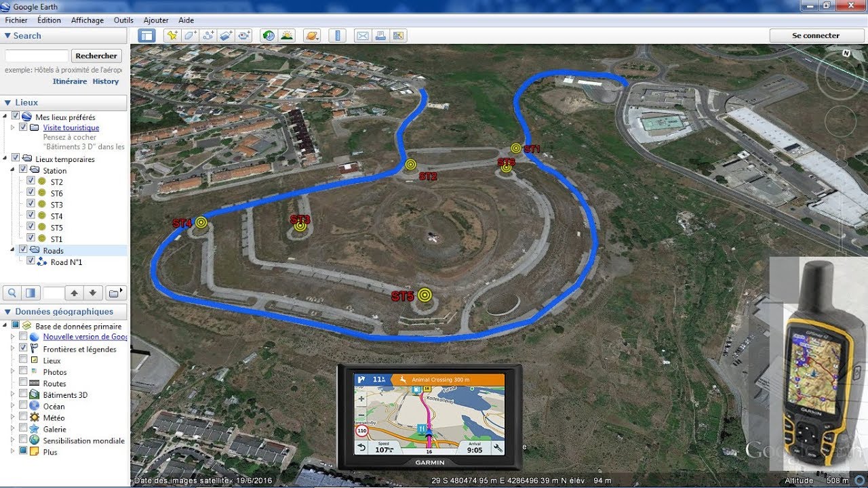Image resolution: width=868 pixels, height=488 pixels.
Task: Click the Add Image Overlay icon
Action: pyautogui.click(x=226, y=35)
